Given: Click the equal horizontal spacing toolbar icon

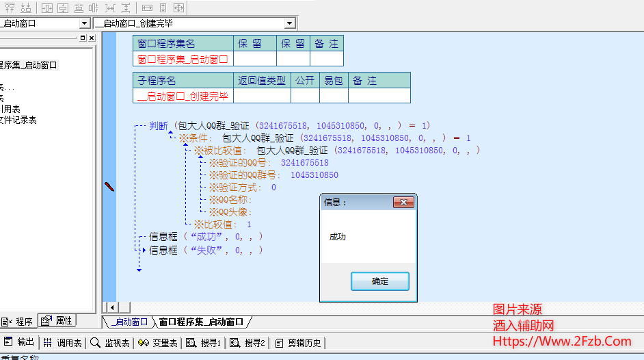Looking at the screenshot, I should (x=110, y=8).
